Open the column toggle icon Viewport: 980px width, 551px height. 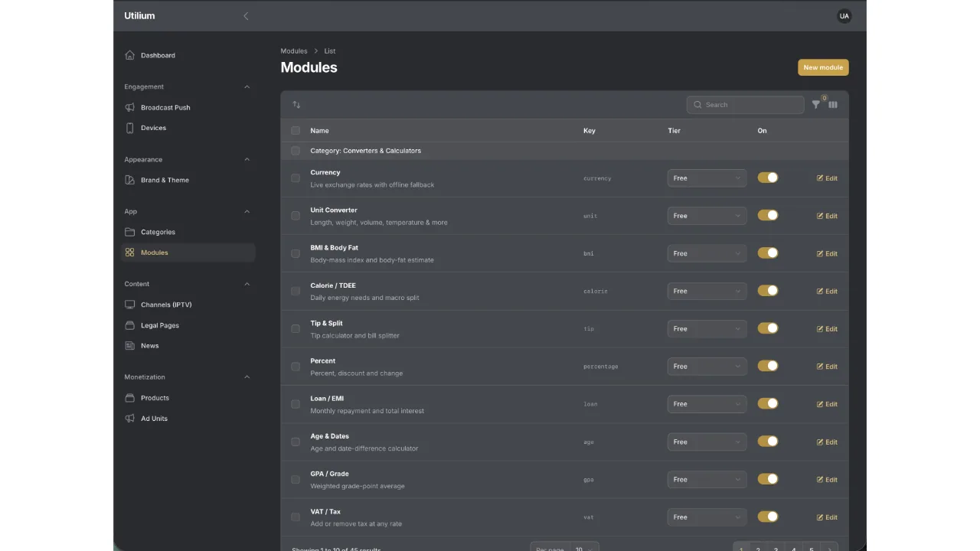[x=833, y=105]
